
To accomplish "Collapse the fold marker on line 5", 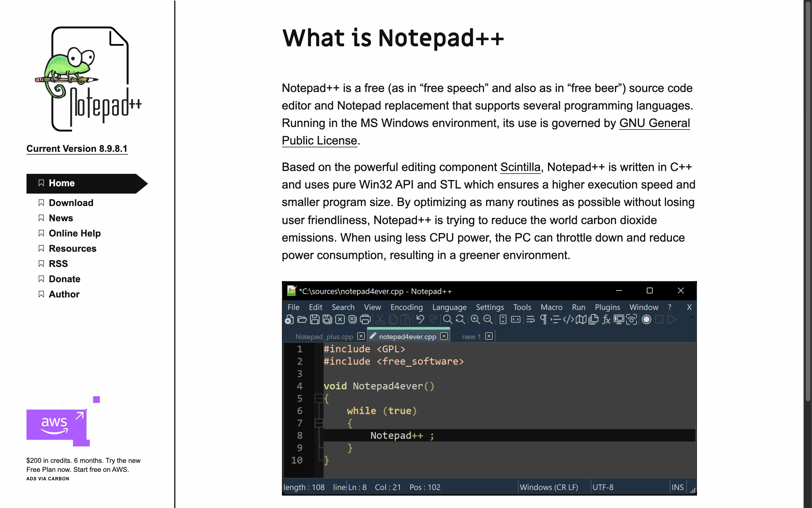I will [x=319, y=398].
